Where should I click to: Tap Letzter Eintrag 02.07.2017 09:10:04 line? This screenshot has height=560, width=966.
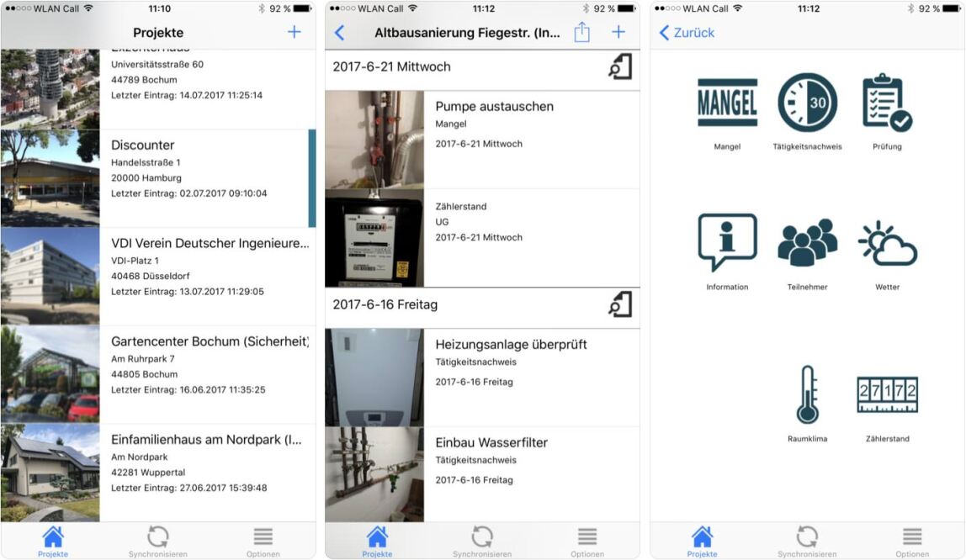point(189,193)
